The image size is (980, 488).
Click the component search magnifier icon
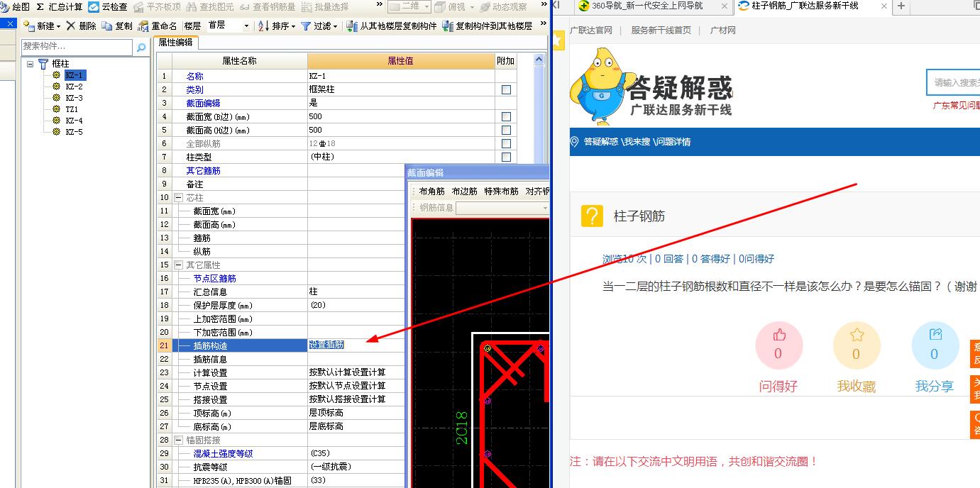point(141,47)
